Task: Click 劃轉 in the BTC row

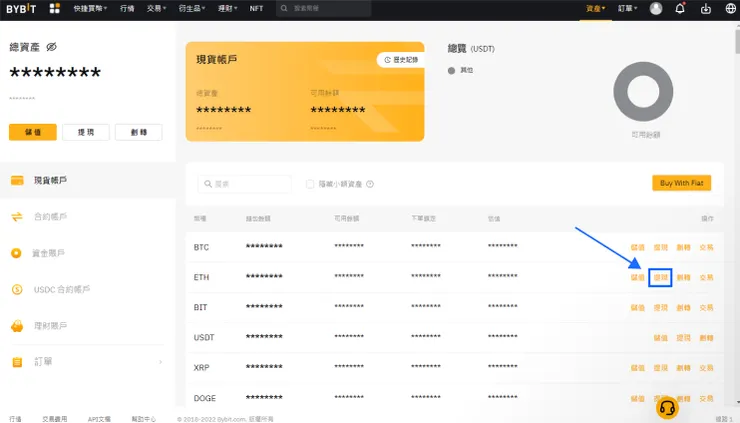Action: click(683, 247)
